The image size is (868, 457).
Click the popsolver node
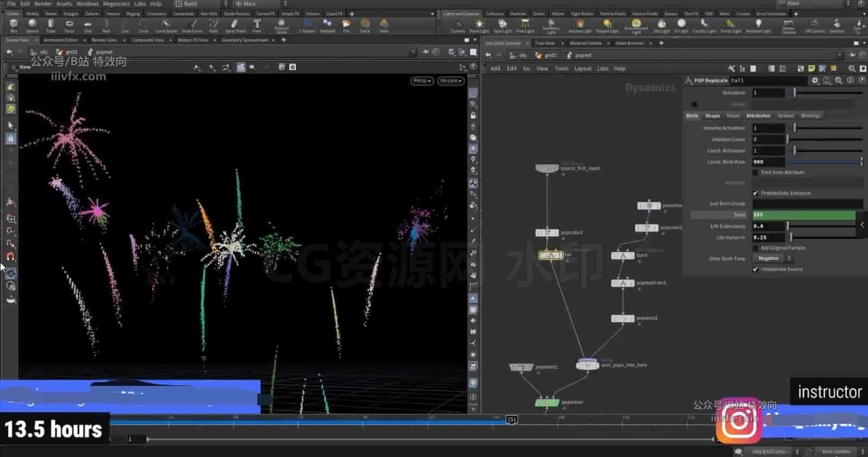pos(547,402)
